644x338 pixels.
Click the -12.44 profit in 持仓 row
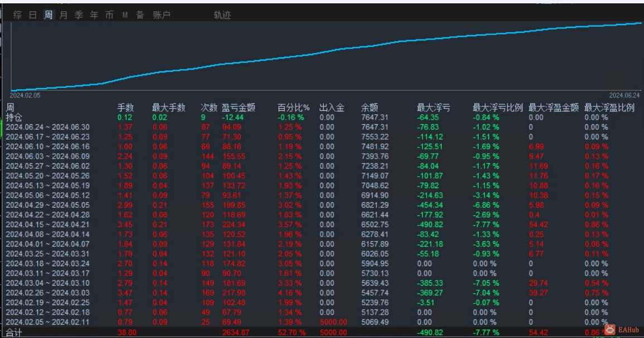coord(233,117)
